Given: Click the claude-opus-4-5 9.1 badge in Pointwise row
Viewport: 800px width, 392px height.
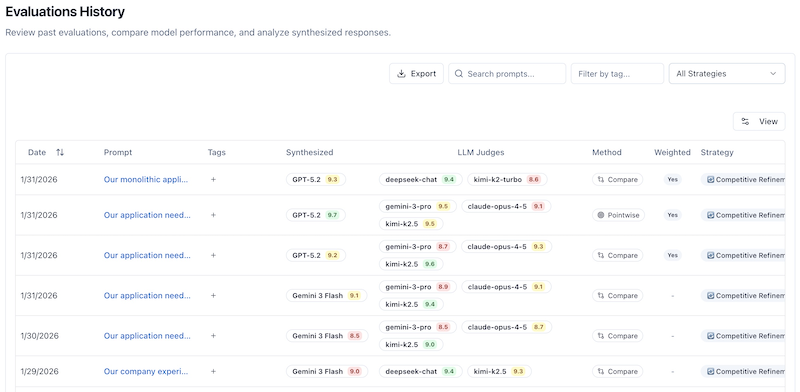Looking at the screenshot, I should pyautogui.click(x=506, y=206).
